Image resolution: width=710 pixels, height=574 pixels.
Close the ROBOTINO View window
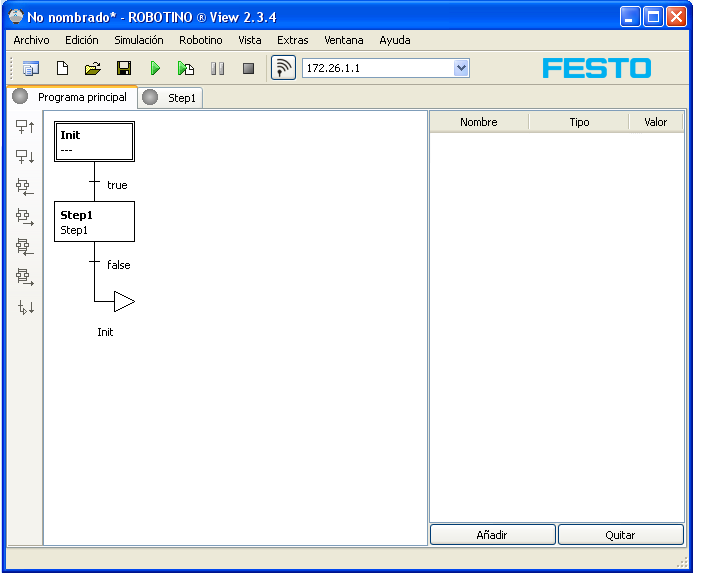click(x=676, y=17)
